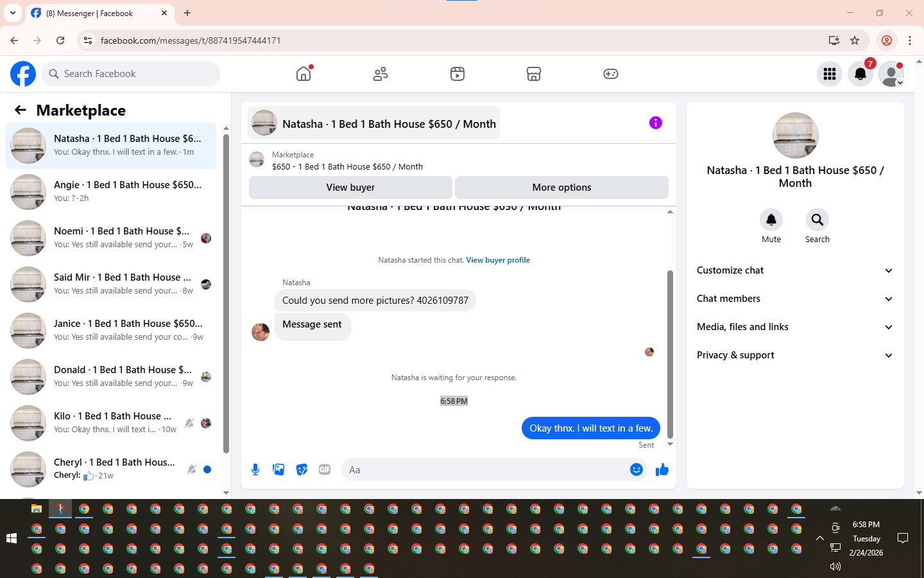
Task: Show hidden system tray icons chevron
Action: pyautogui.click(x=819, y=538)
